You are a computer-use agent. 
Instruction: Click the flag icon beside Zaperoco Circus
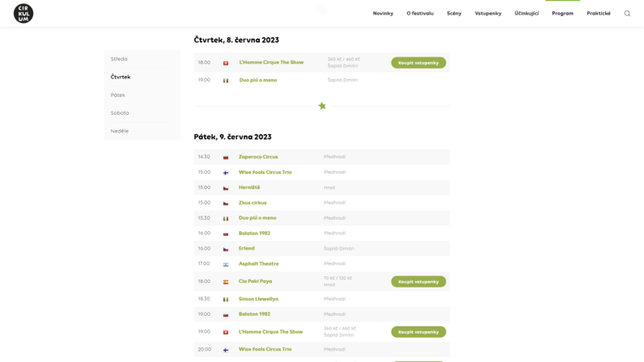tap(226, 158)
